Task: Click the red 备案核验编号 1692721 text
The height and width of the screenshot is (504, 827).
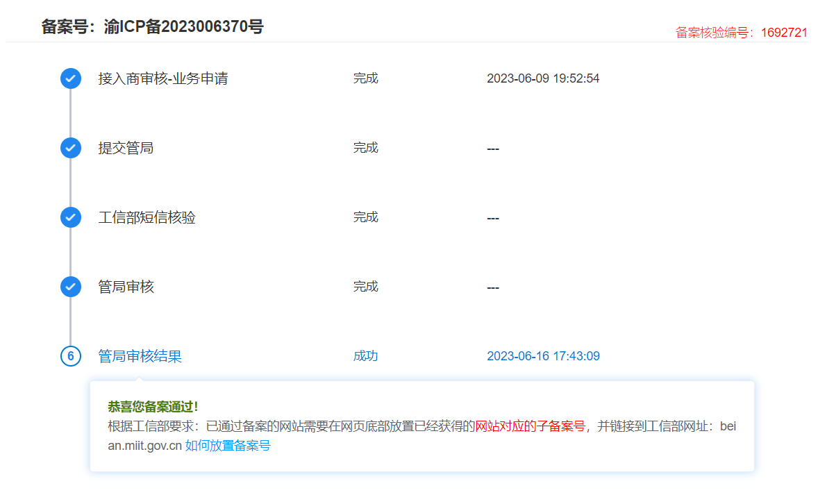Action: (x=741, y=33)
